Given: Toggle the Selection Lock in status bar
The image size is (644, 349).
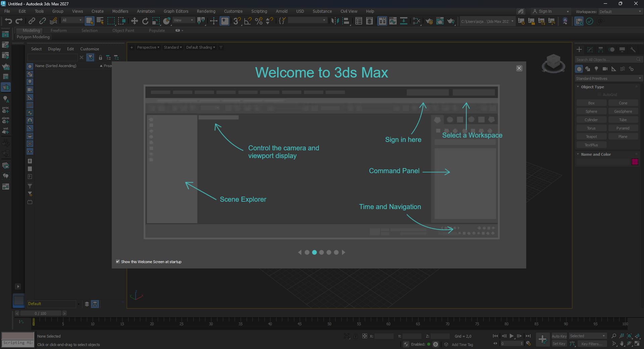Looking at the screenshot, I should pyautogui.click(x=356, y=336).
